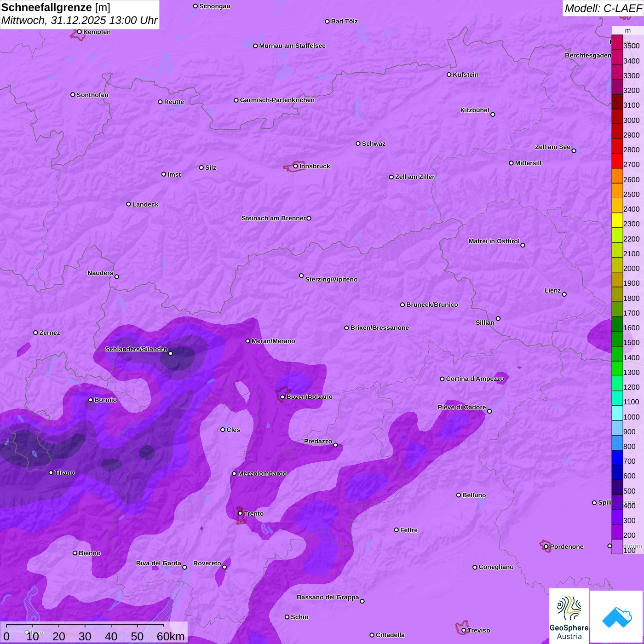The image size is (644, 644).
Task: Click the Steinach am Brenner label
Action: [273, 218]
